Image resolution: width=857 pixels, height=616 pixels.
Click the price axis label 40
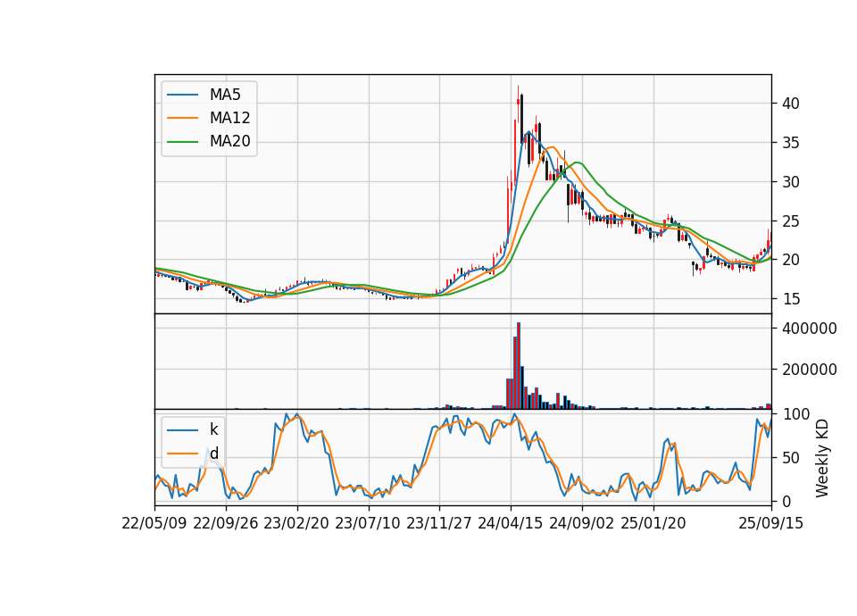click(790, 104)
